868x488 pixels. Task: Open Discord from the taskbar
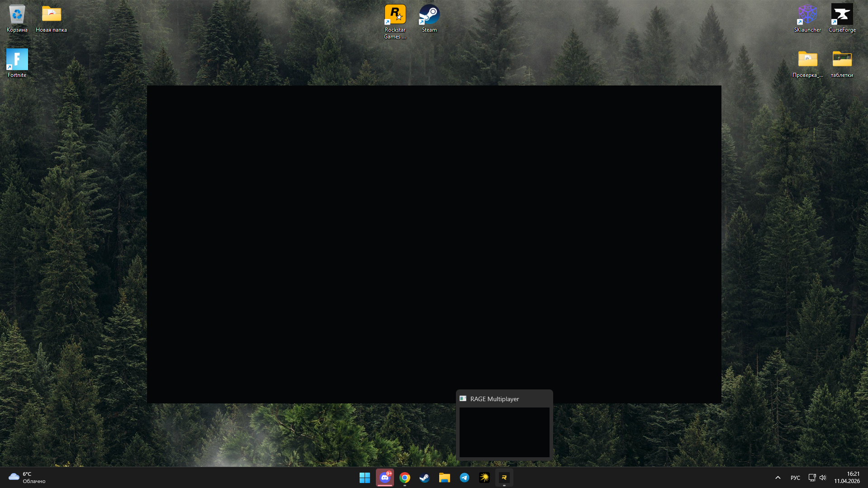tap(384, 478)
